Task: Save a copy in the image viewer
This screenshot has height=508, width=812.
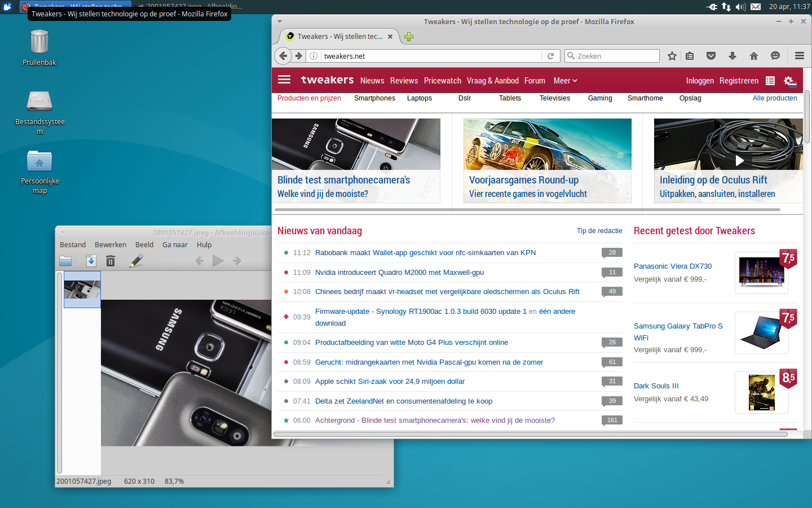Action: [91, 261]
